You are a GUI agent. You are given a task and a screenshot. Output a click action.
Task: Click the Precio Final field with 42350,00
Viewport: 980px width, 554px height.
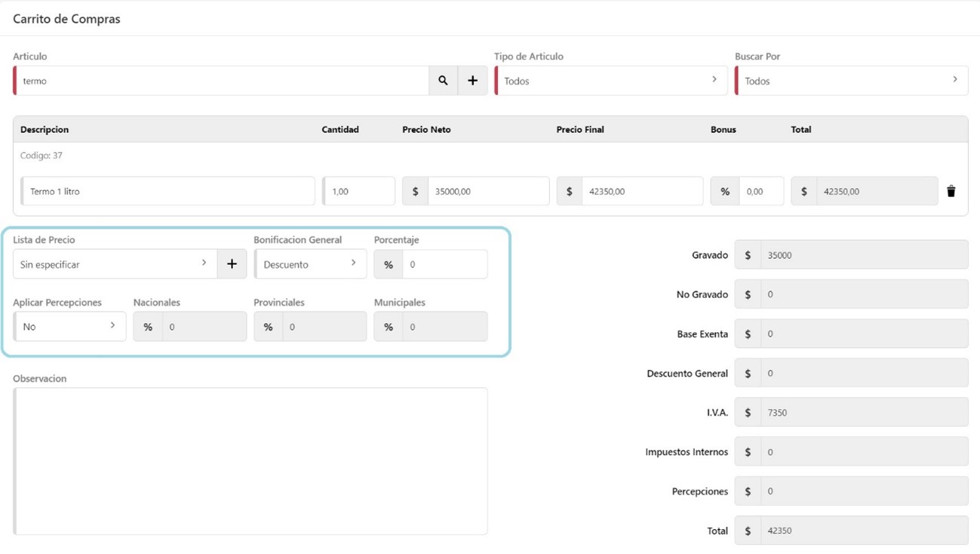(x=641, y=192)
